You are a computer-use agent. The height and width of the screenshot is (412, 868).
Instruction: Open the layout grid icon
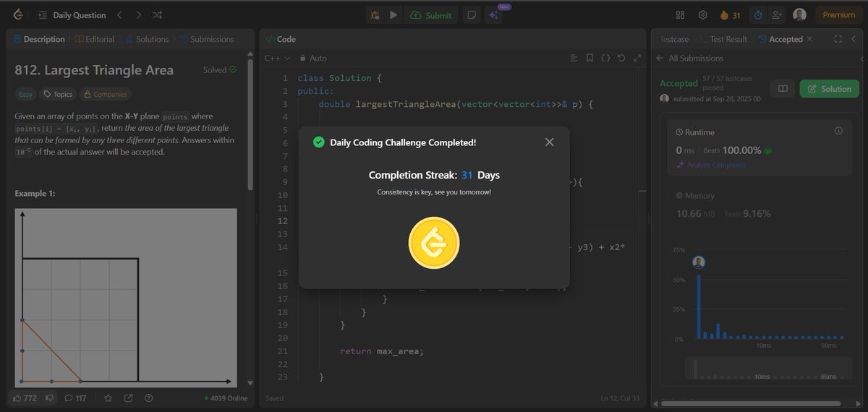point(680,14)
